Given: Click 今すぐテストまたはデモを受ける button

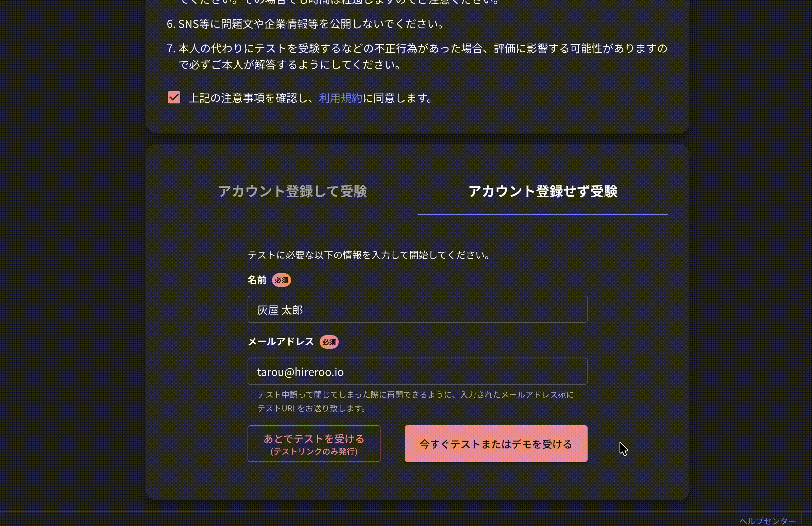Looking at the screenshot, I should [496, 444].
